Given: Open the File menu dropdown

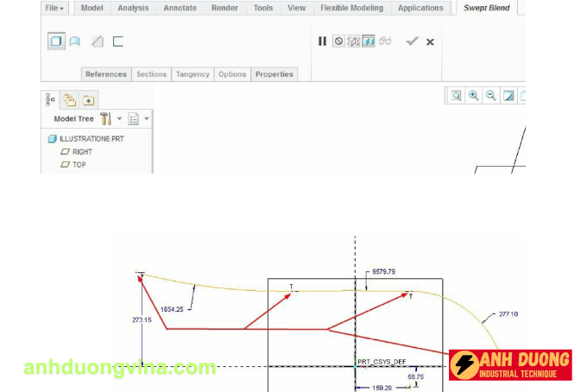Looking at the screenshot, I should (x=55, y=8).
